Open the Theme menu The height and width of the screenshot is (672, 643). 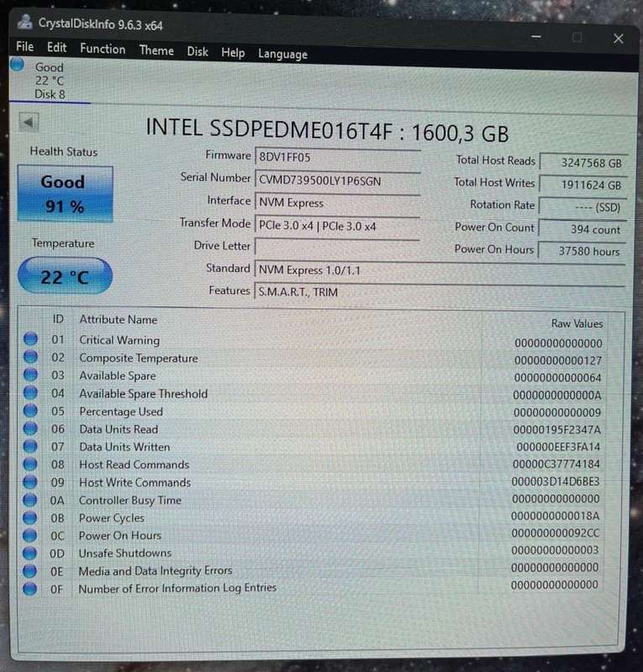click(x=156, y=50)
